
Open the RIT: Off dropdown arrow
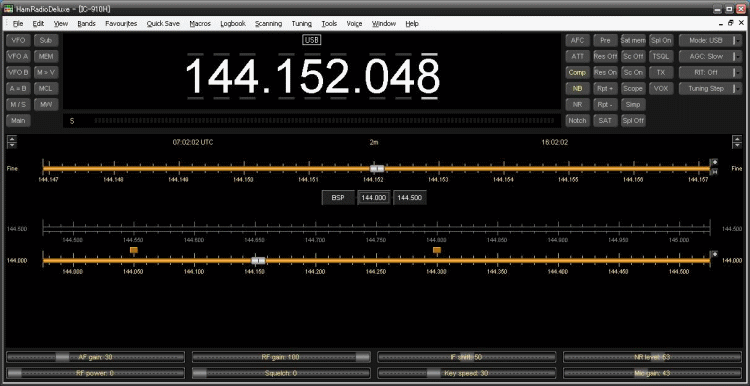(x=737, y=73)
